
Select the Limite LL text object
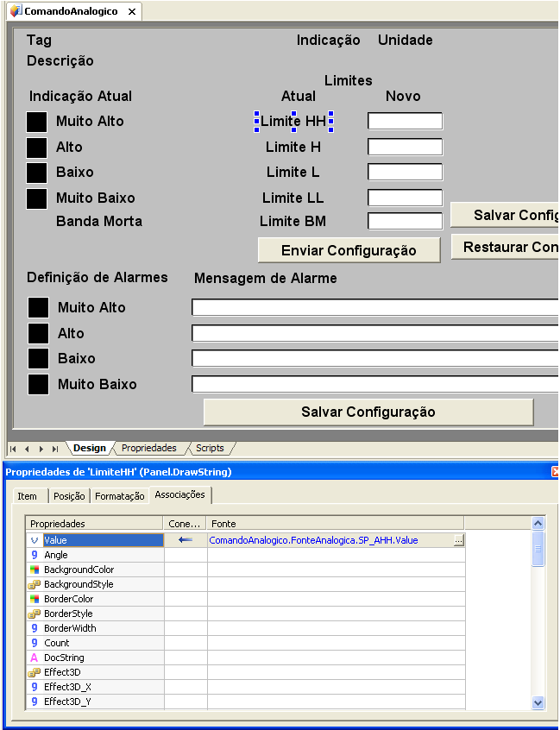(x=293, y=198)
